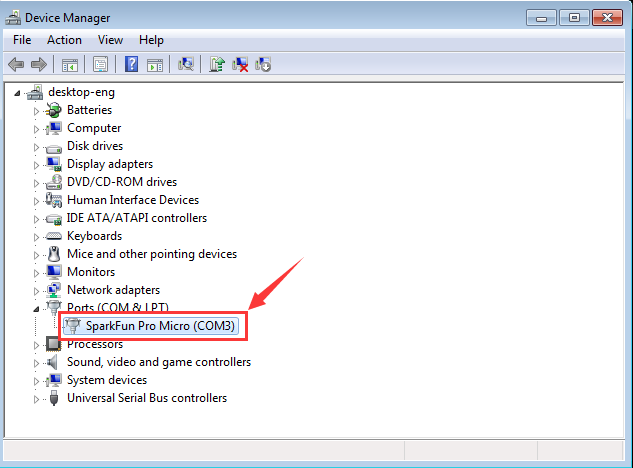Image resolution: width=633 pixels, height=468 pixels.
Task: Select SparkFun Pro Micro (COM3) device
Action: tap(161, 326)
